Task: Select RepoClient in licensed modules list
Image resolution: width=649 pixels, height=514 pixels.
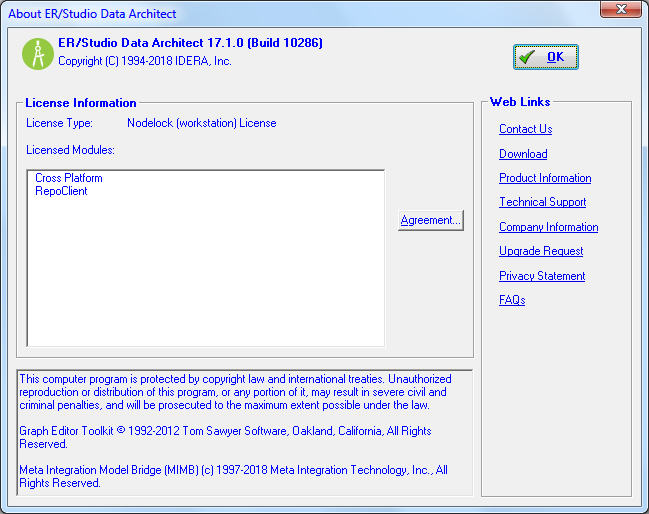Action: pyautogui.click(x=61, y=191)
